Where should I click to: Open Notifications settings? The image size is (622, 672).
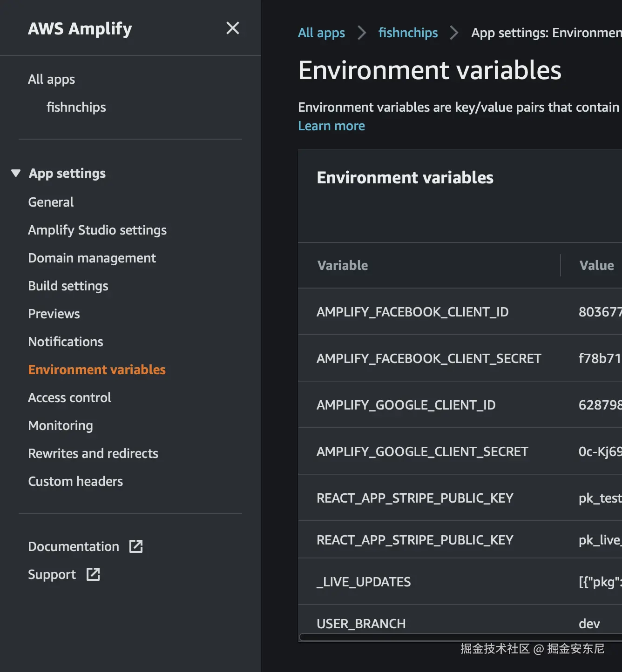click(x=65, y=342)
